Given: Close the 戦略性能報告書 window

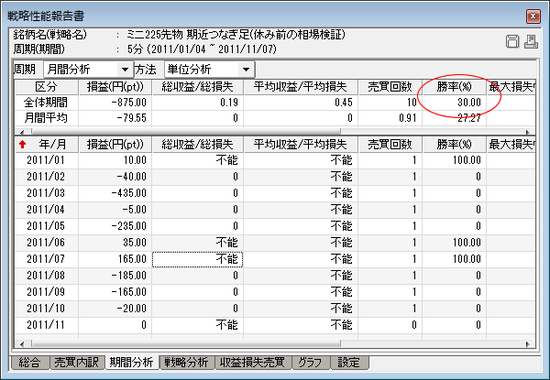Looking at the screenshot, I should pos(533,16).
